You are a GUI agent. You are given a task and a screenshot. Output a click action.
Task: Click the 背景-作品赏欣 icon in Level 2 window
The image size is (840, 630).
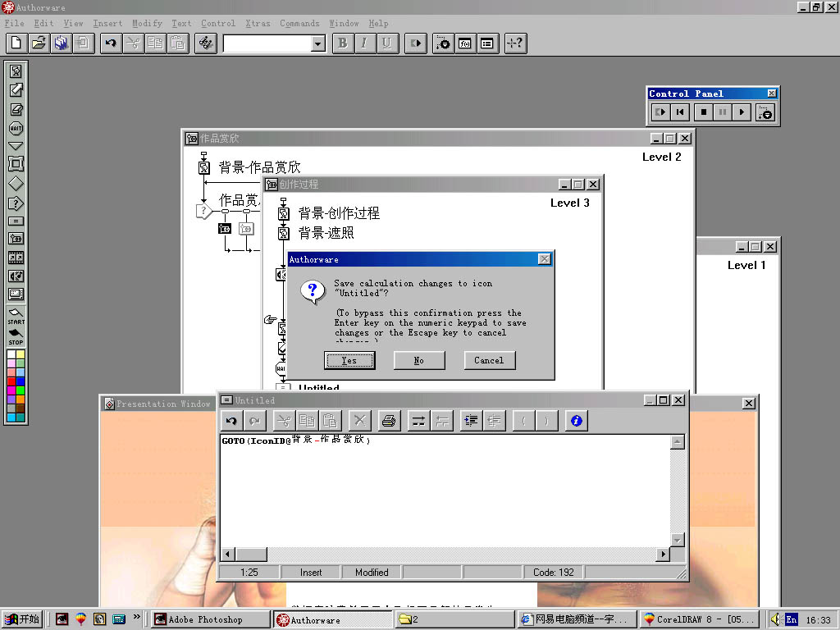click(204, 167)
